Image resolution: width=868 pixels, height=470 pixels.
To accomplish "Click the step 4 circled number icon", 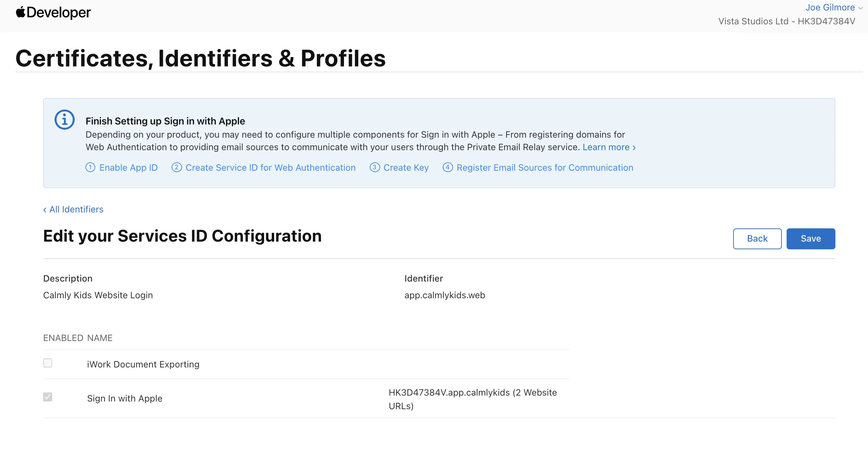I will coord(448,168).
